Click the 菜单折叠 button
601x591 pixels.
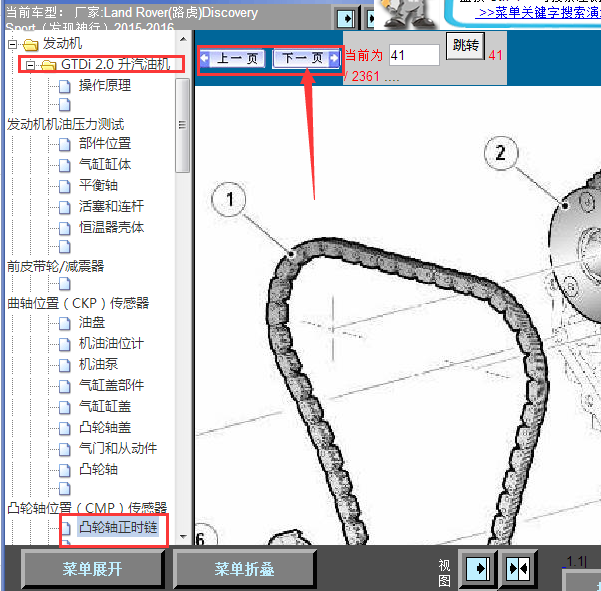pyautogui.click(x=245, y=569)
